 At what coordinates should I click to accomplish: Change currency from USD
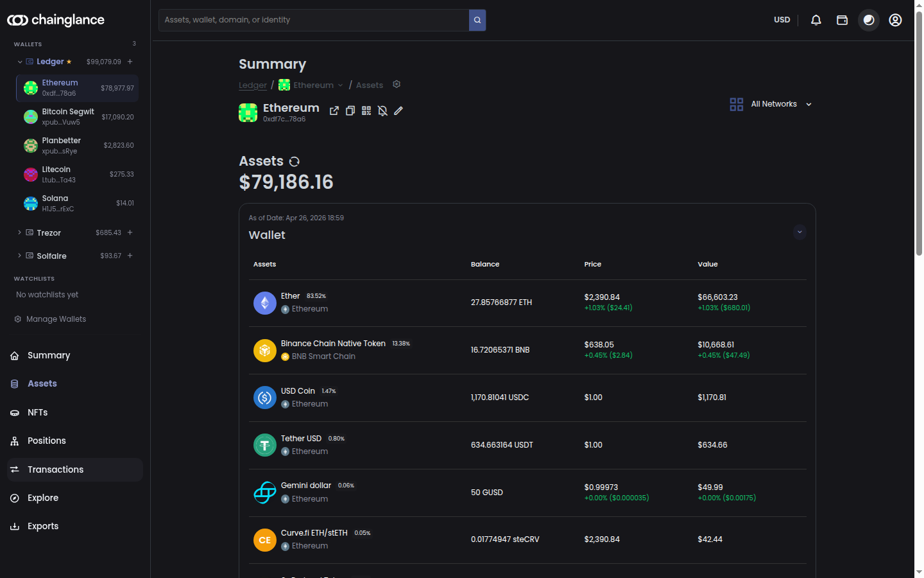[782, 20]
